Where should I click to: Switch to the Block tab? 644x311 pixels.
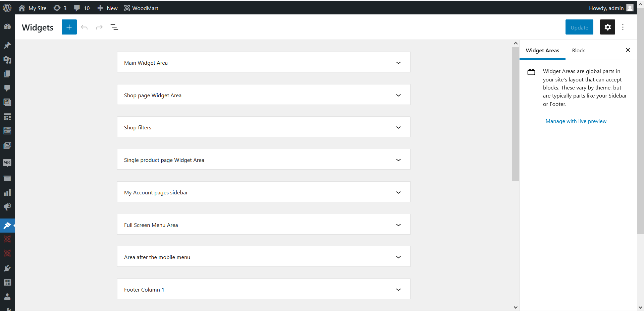pyautogui.click(x=578, y=51)
